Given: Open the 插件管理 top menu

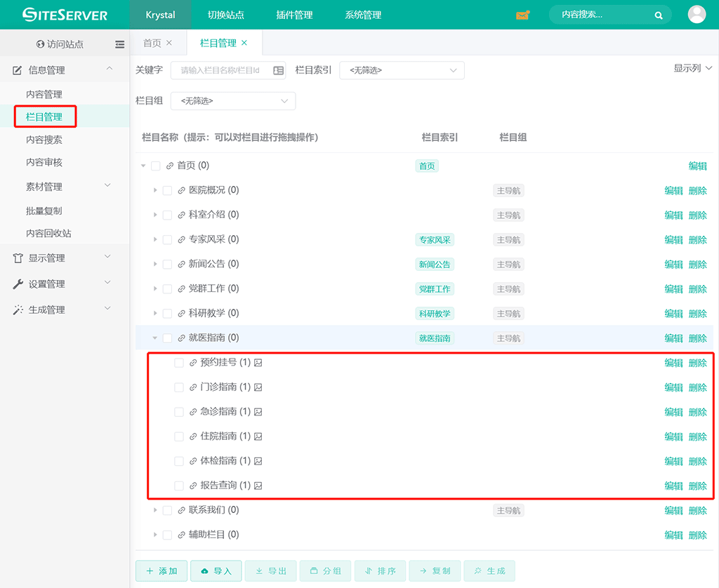Looking at the screenshot, I should [294, 15].
